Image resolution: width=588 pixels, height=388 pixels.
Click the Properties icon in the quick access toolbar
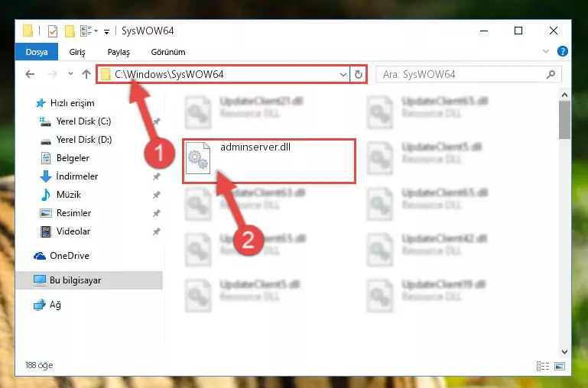click(x=53, y=31)
